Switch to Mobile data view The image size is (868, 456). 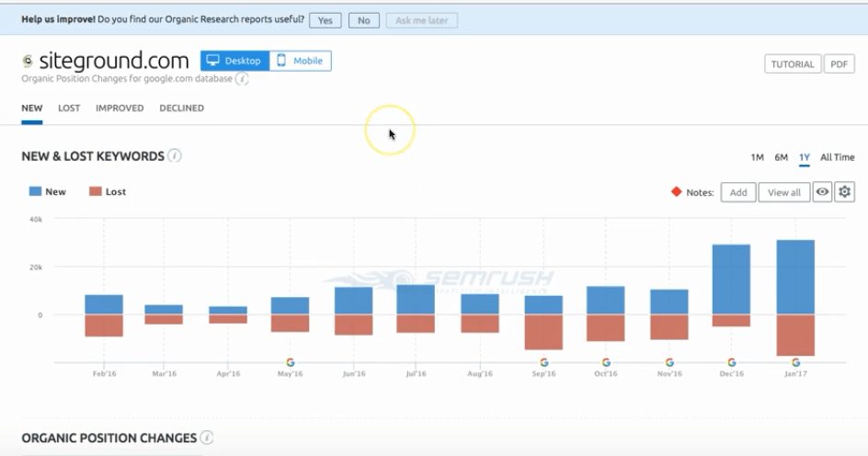coord(300,61)
